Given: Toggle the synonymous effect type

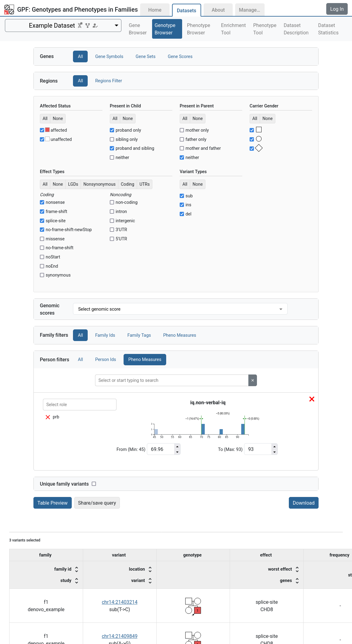Looking at the screenshot, I should (x=42, y=275).
